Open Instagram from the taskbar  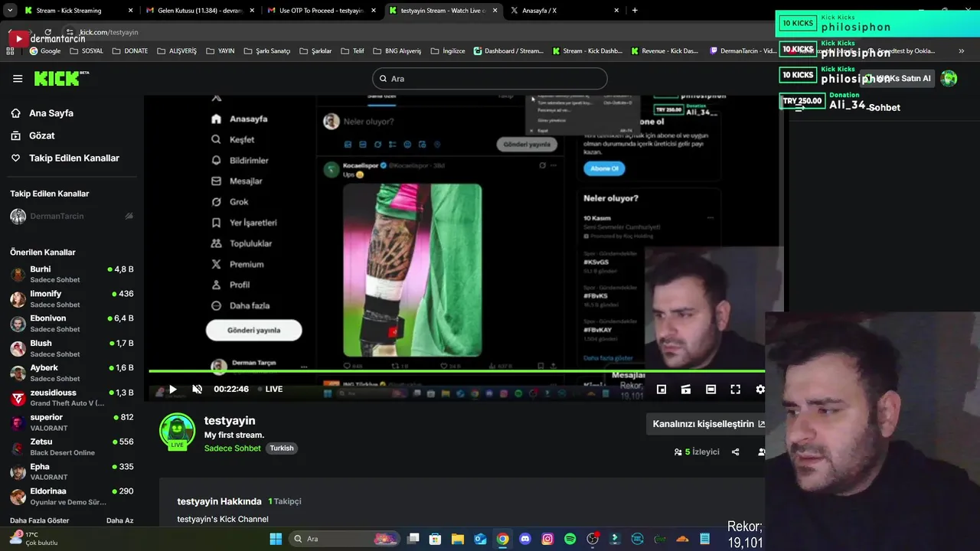click(x=547, y=539)
